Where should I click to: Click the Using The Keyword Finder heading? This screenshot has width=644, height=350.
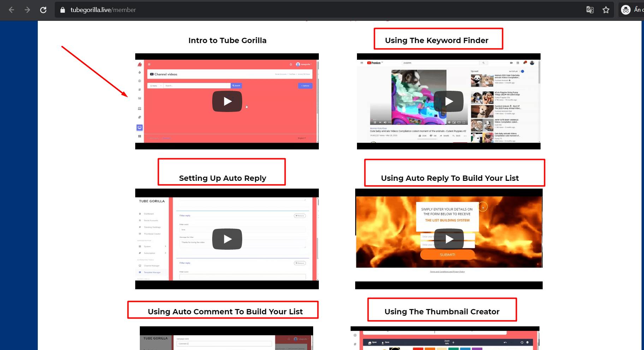click(x=437, y=41)
